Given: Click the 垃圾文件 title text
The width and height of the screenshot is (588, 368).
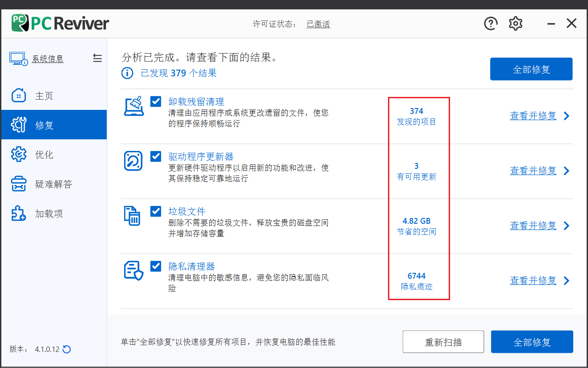Looking at the screenshot, I should tap(187, 211).
